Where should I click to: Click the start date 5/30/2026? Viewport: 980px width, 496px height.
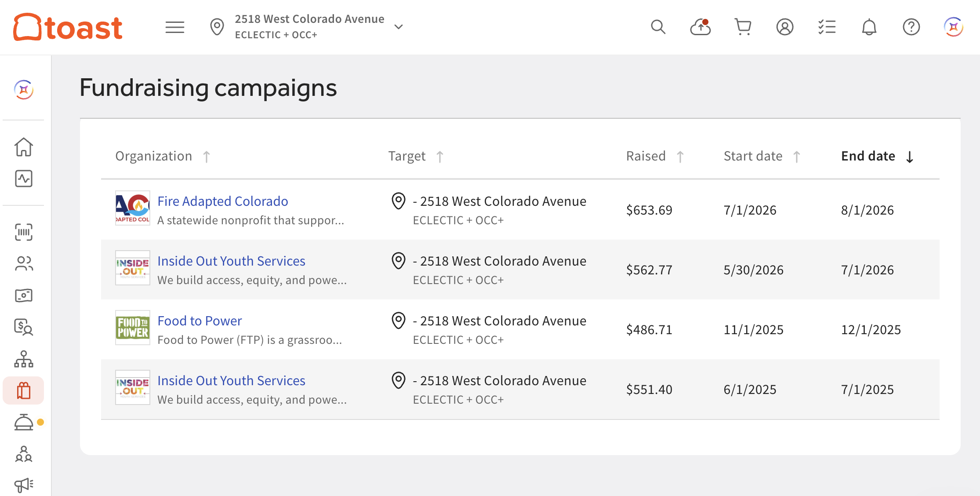pos(754,270)
